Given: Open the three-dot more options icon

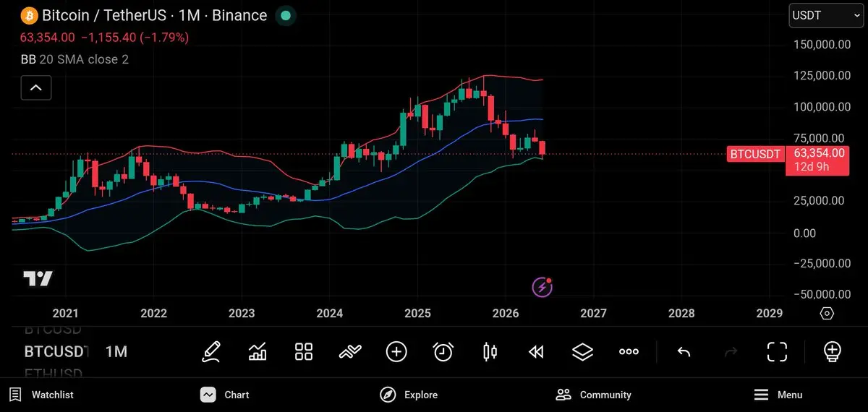Looking at the screenshot, I should click(x=629, y=352).
